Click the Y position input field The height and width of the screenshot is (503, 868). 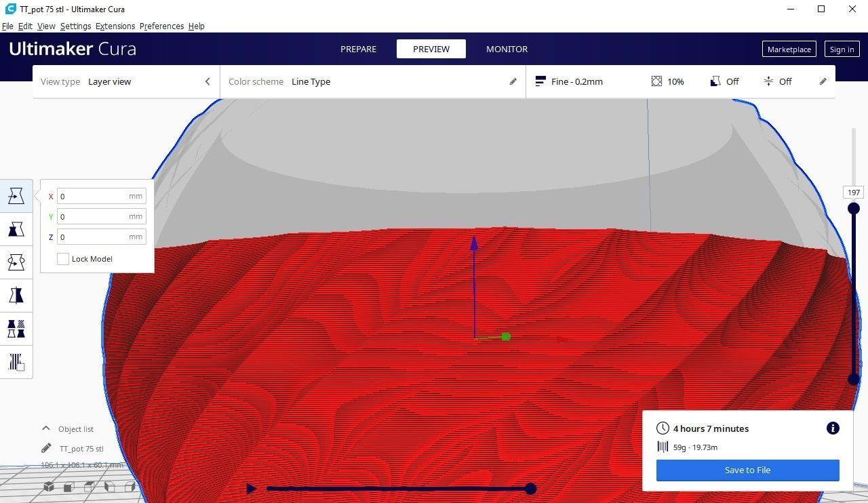coord(102,216)
